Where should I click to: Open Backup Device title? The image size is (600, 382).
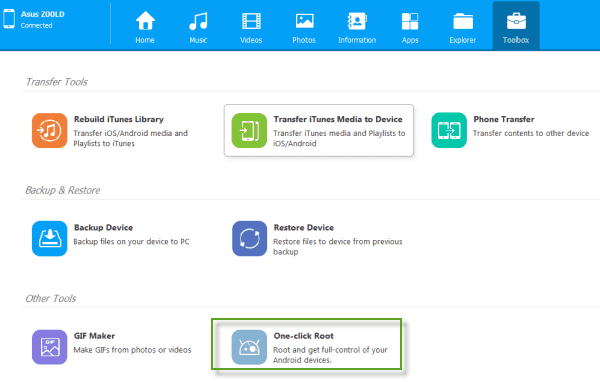(x=103, y=228)
